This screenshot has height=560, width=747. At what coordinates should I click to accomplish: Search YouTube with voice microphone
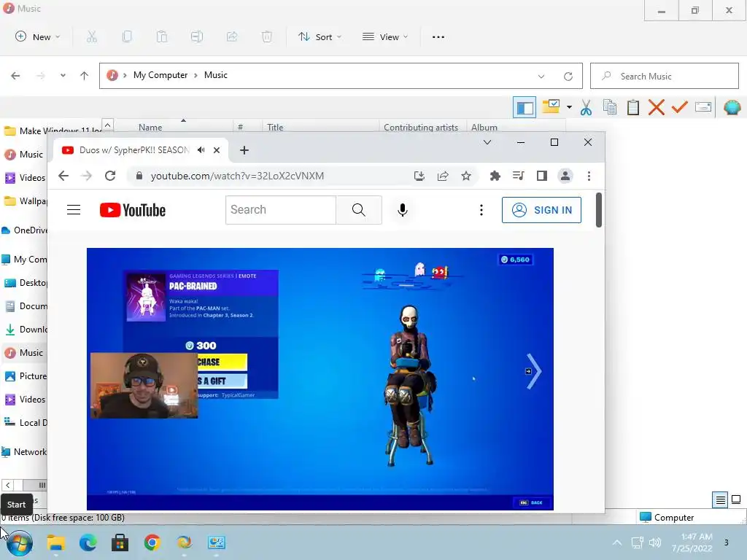pos(403,210)
